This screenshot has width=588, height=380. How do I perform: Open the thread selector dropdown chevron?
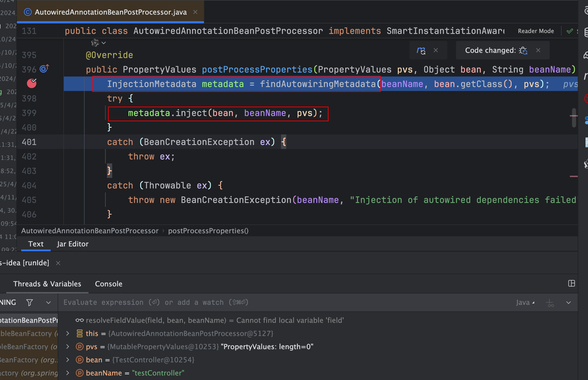point(48,302)
